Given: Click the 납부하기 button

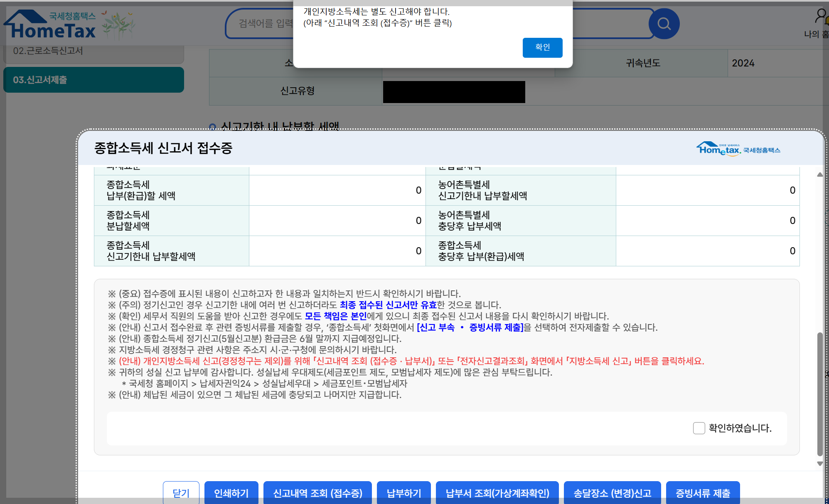Looking at the screenshot, I should click(x=403, y=493).
